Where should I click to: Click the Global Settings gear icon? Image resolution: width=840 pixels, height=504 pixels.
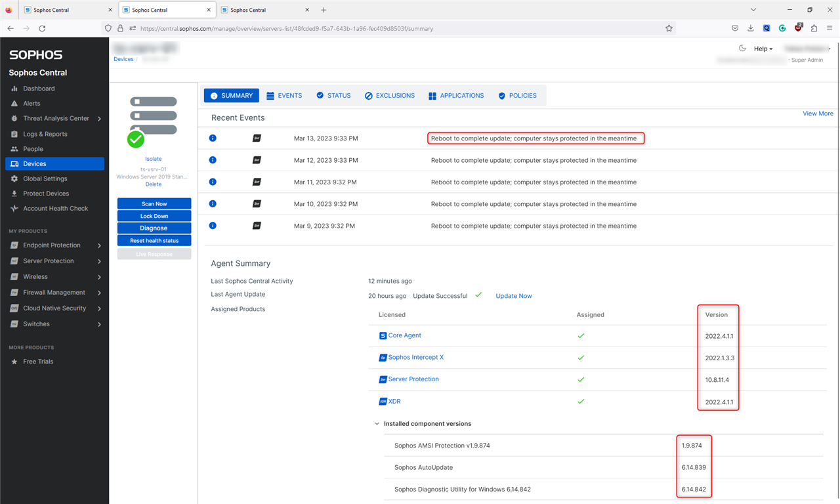click(14, 178)
